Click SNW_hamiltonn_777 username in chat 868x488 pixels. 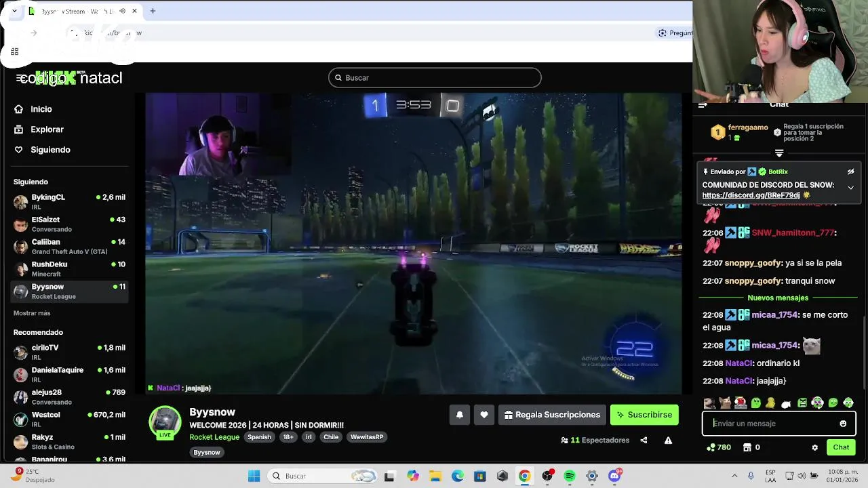pyautogui.click(x=793, y=233)
